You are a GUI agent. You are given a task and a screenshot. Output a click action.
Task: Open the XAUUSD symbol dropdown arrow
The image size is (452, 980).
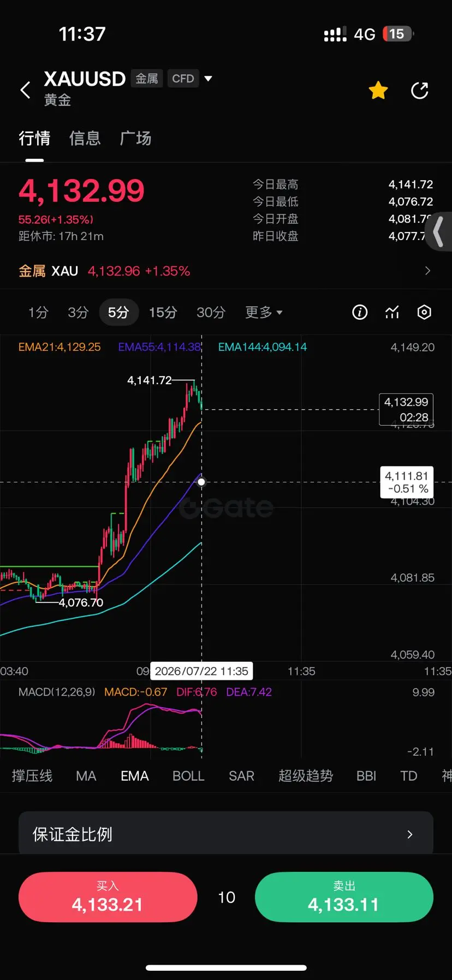coord(208,79)
